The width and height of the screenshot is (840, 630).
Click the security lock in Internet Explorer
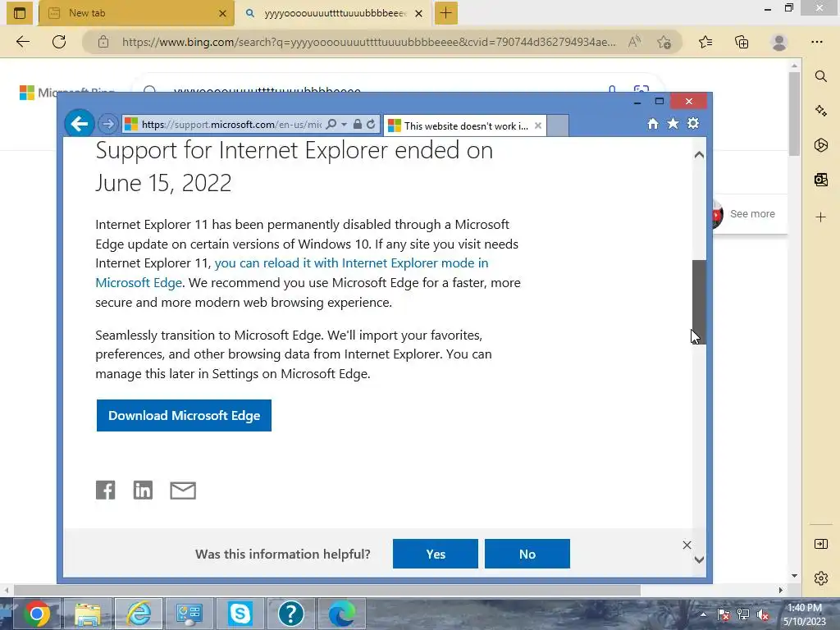358,125
